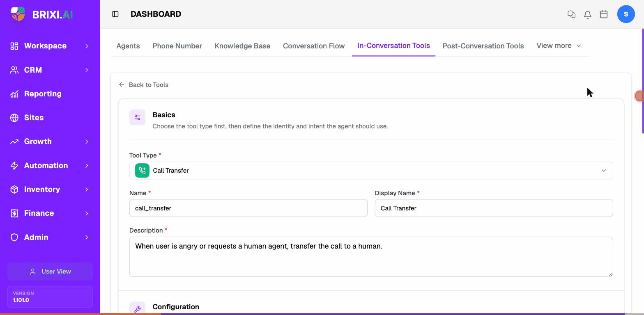Click the Description text area
644x315 pixels.
[371, 257]
